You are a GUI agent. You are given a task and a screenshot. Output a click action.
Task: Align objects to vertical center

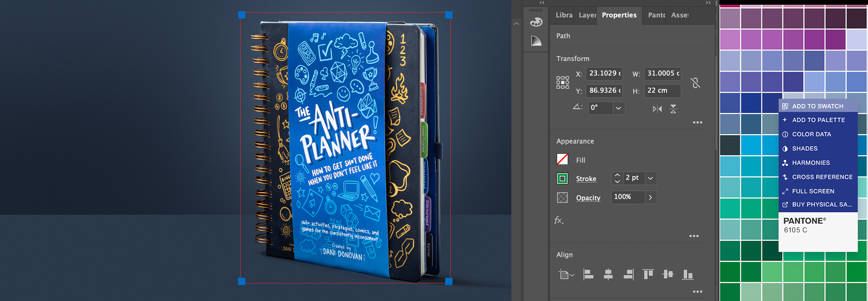668,274
